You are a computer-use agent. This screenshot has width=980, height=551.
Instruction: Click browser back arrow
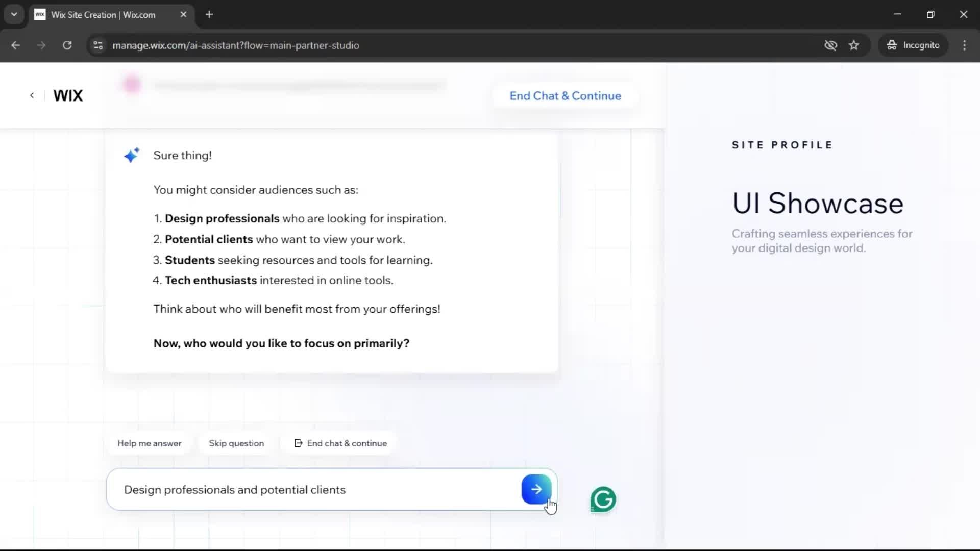[x=15, y=45]
